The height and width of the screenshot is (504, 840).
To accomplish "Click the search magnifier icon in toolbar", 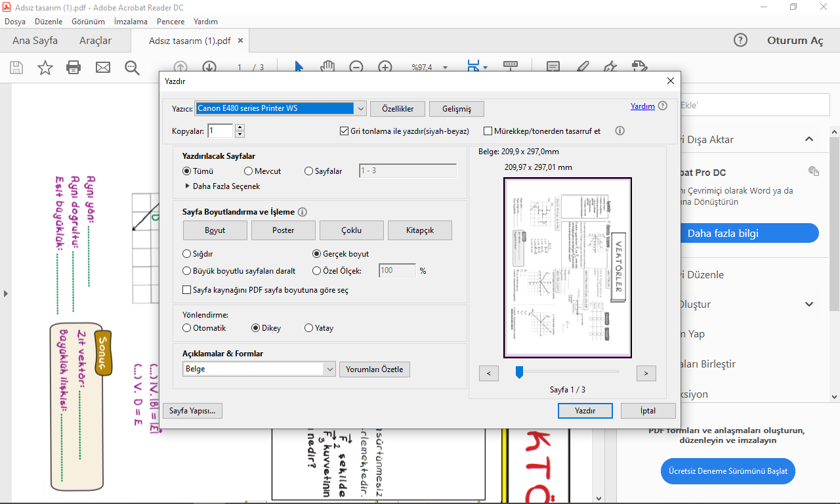I will coord(132,68).
